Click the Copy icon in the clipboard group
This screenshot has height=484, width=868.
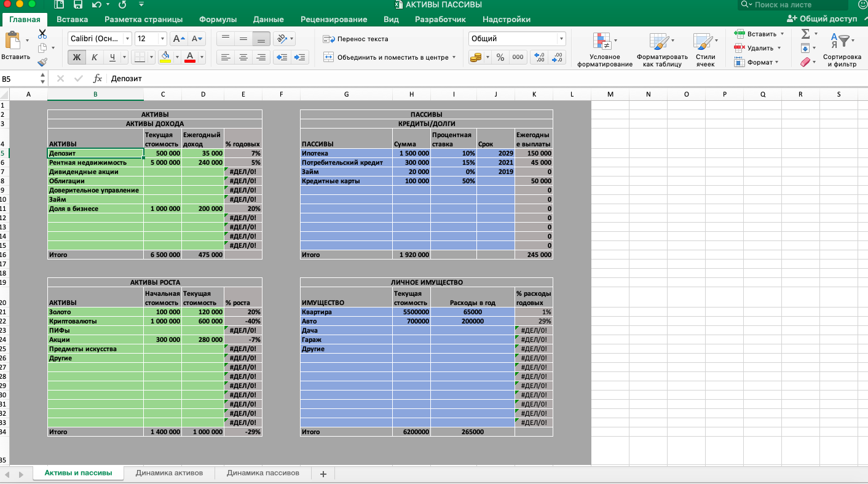click(x=42, y=48)
